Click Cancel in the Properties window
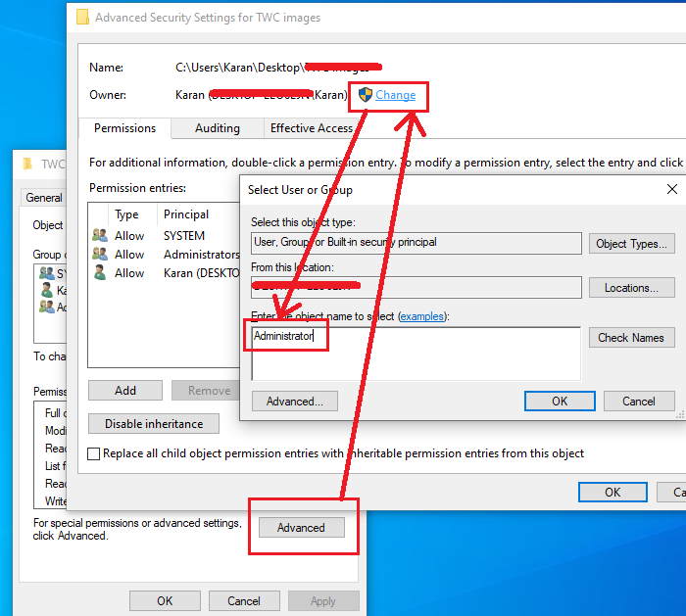Screen dimensions: 686x616 [244, 601]
